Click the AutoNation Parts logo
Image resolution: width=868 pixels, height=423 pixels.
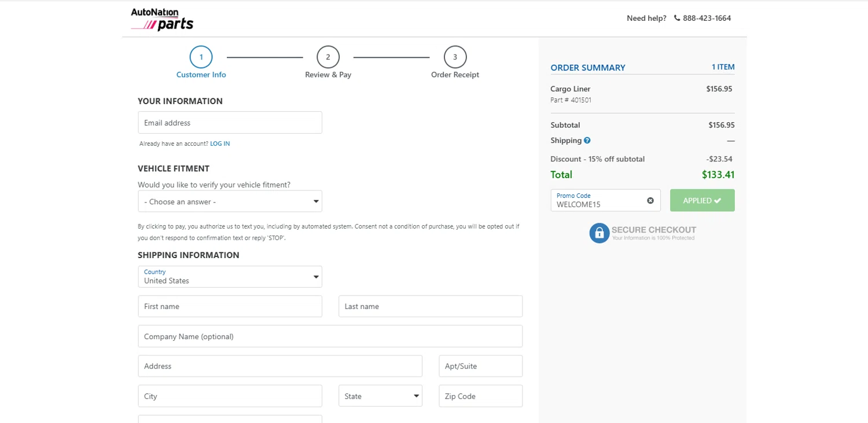(x=162, y=19)
